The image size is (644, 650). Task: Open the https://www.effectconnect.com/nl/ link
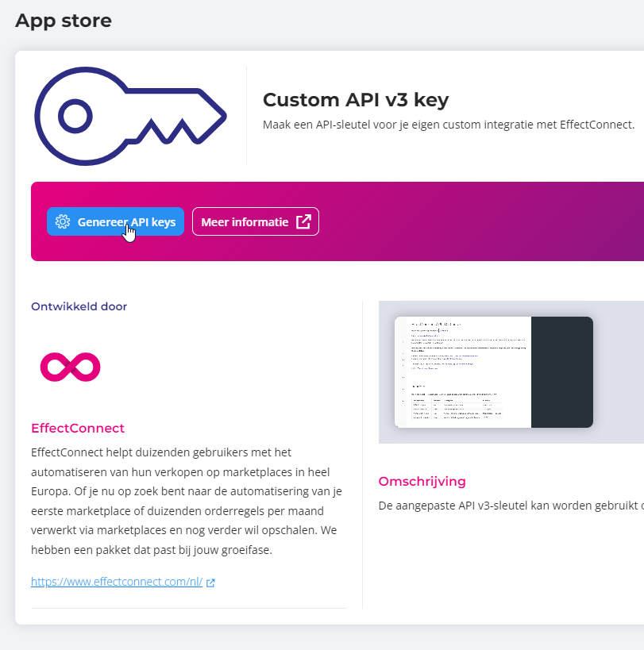click(117, 582)
